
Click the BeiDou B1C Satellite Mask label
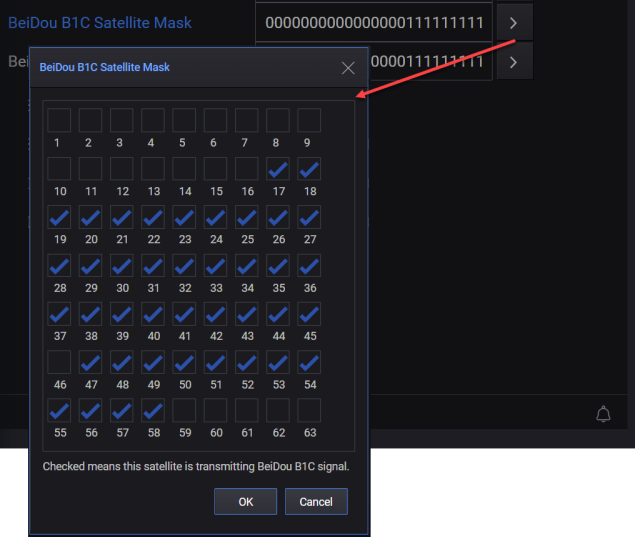point(100,22)
